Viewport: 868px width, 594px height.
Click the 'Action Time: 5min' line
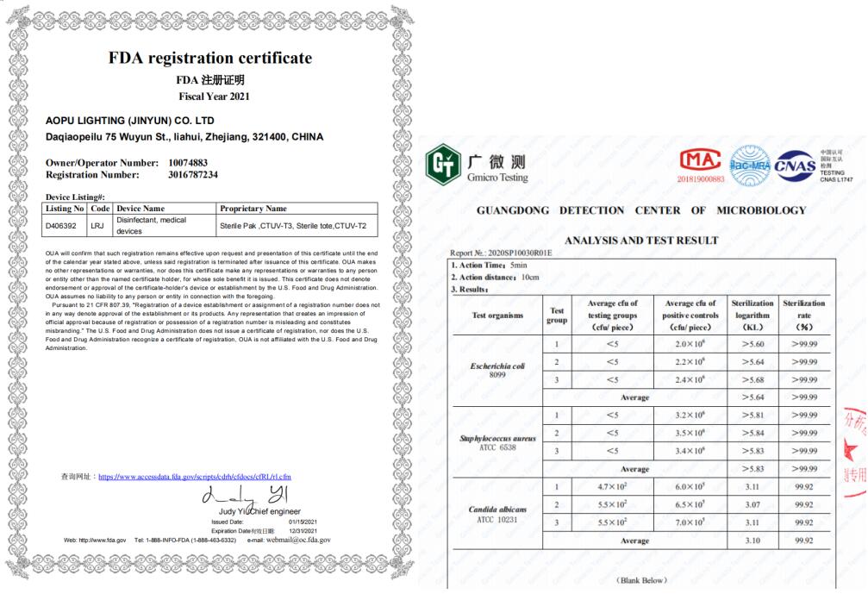[x=489, y=266]
